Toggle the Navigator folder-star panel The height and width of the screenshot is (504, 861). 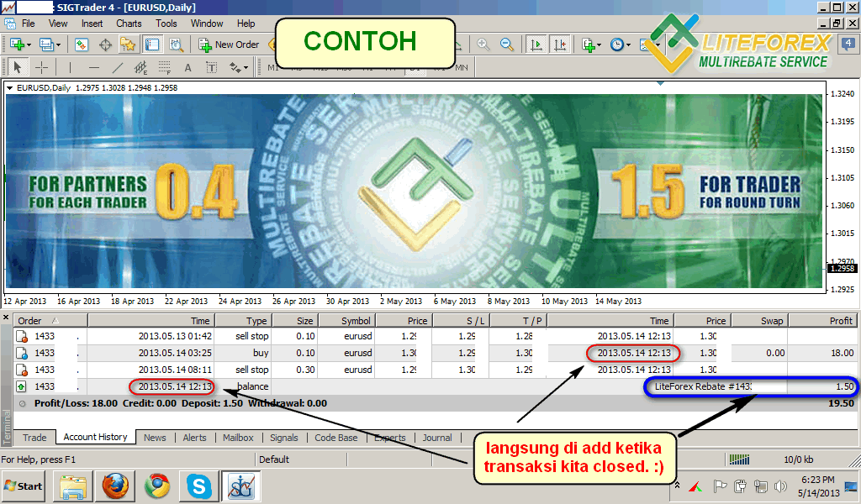point(128,45)
